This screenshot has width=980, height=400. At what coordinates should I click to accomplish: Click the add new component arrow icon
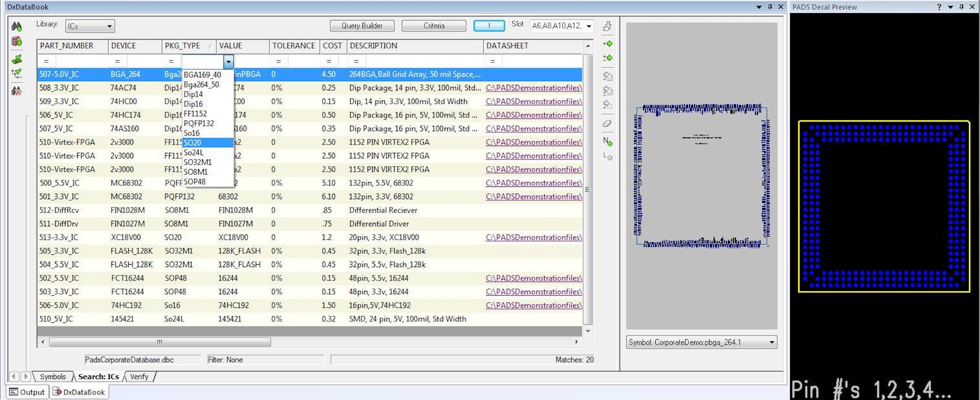point(607,44)
